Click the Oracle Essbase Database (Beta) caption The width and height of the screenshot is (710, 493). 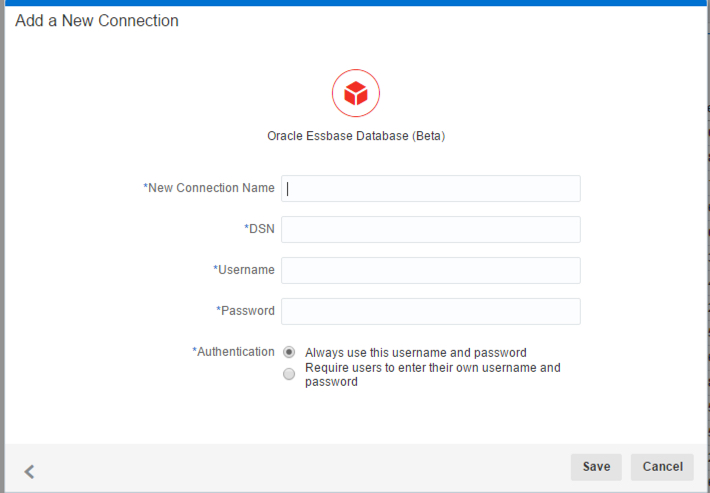tap(356, 136)
